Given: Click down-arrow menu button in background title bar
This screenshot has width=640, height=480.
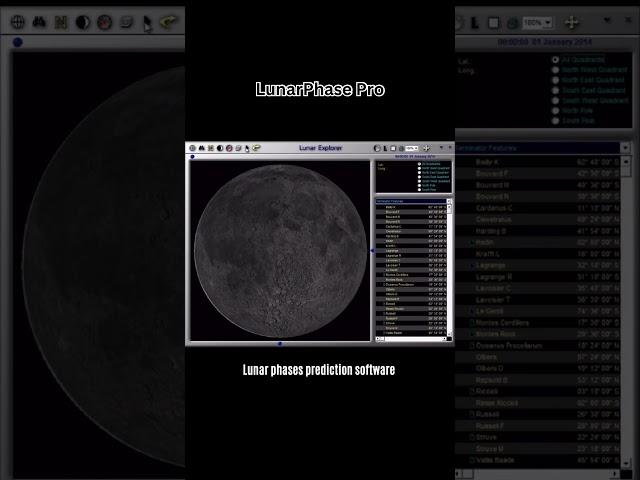Looking at the screenshot, I should tap(608, 20).
